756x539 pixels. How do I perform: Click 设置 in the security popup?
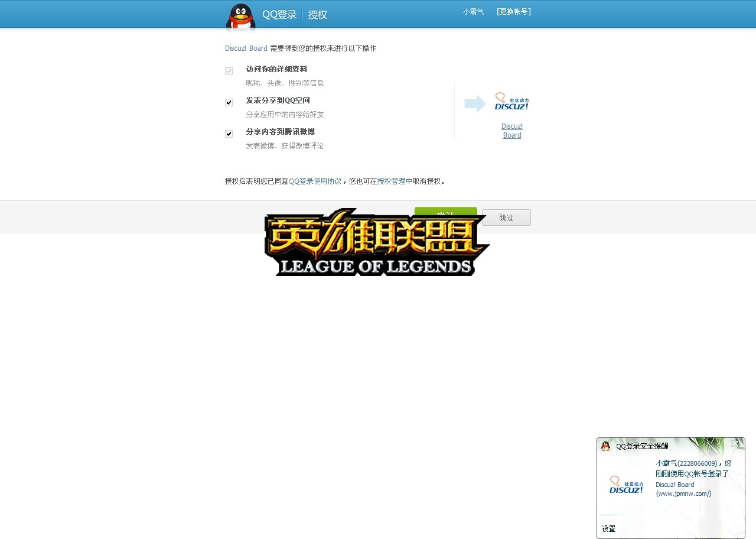[608, 529]
